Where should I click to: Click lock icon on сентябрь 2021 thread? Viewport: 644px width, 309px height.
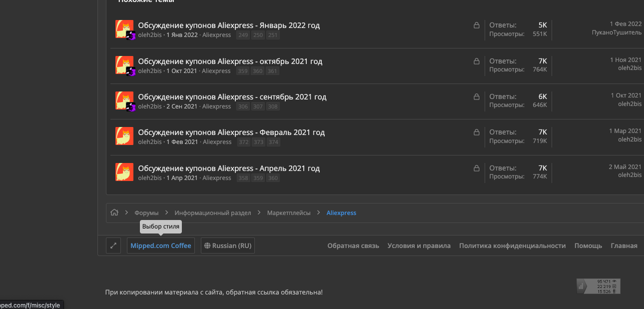click(477, 96)
